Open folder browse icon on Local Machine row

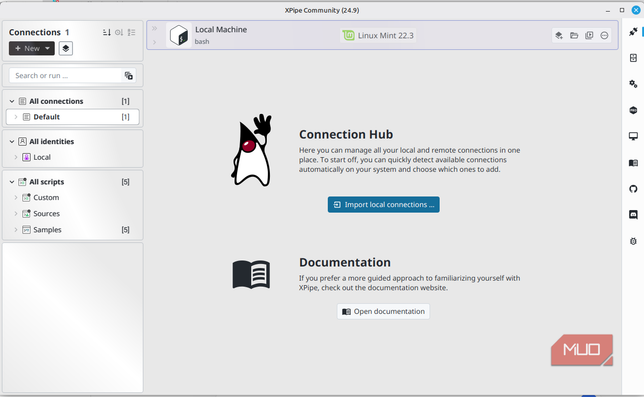574,35
